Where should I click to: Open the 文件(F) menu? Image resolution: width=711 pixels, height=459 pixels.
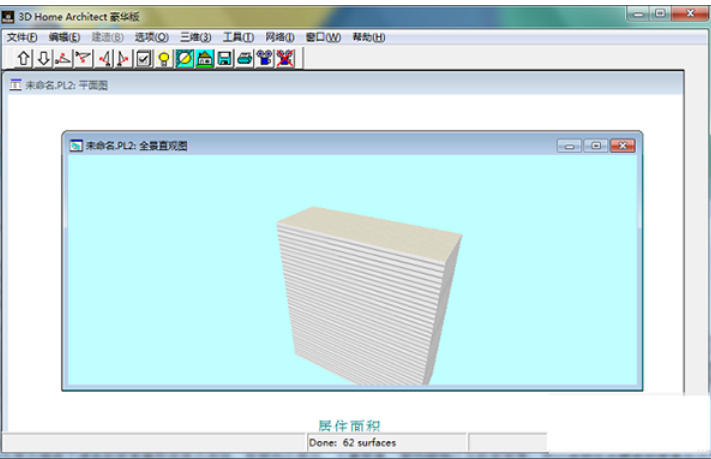pyautogui.click(x=21, y=37)
